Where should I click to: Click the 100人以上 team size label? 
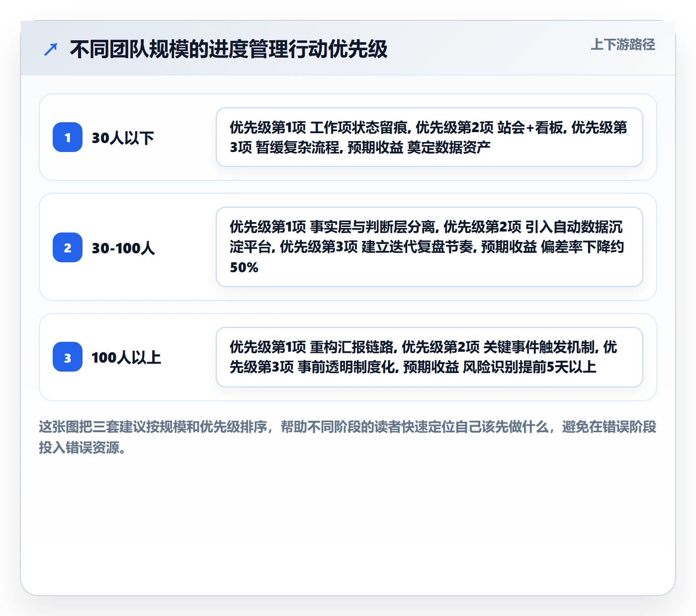[126, 357]
